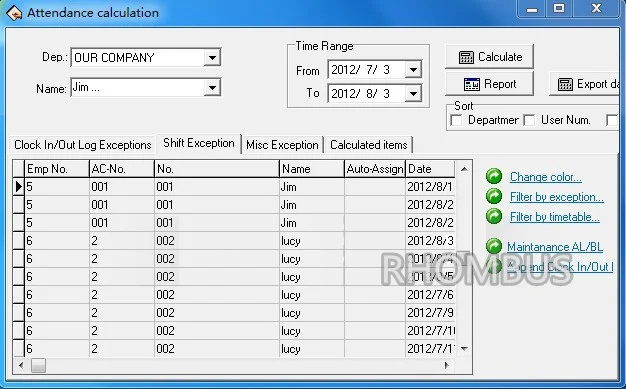Click the To date field 2012/8/3
Image resolution: width=626 pixels, height=389 pixels.
[366, 93]
